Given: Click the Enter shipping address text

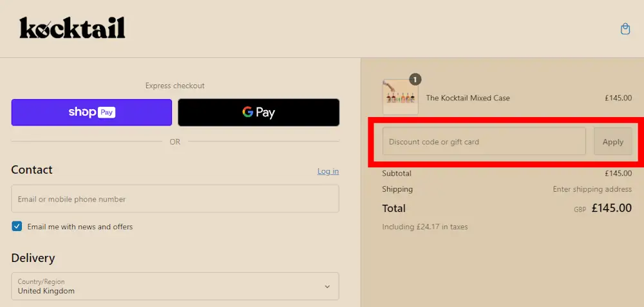Looking at the screenshot, I should 592,189.
